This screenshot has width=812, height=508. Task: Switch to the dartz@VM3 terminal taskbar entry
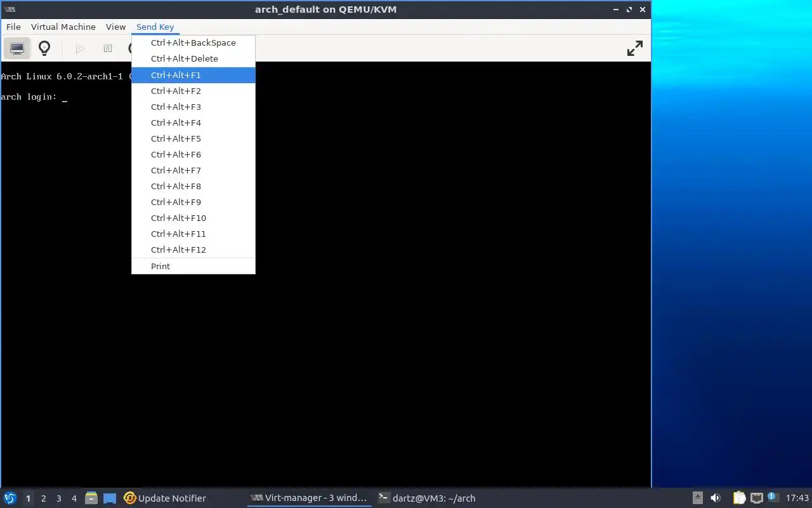[x=427, y=498]
